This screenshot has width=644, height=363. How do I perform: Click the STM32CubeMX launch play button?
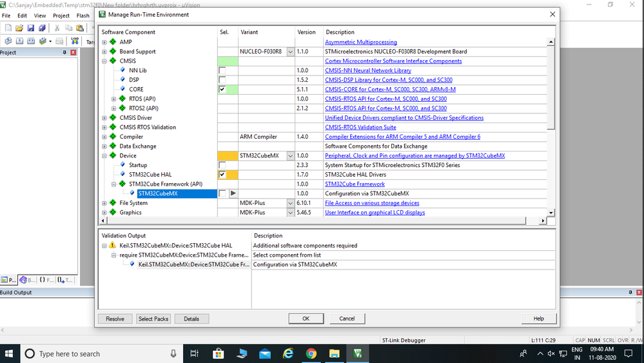tap(233, 193)
